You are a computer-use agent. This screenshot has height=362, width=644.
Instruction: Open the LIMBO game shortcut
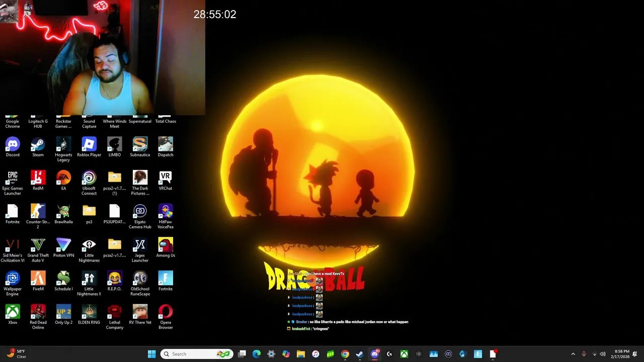coord(114,147)
